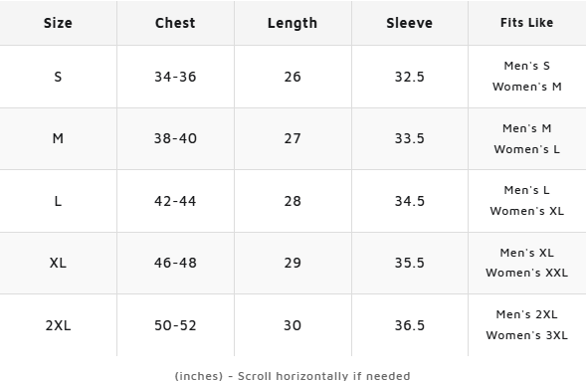Select the 2XL size cell
588x381 pixels.
58,325
